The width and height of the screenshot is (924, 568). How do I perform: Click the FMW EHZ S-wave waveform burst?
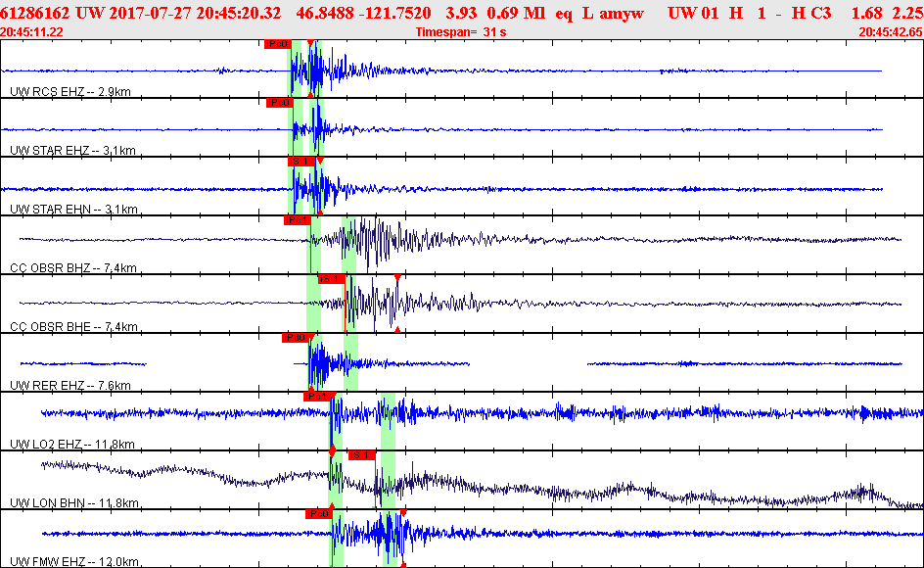click(x=392, y=534)
